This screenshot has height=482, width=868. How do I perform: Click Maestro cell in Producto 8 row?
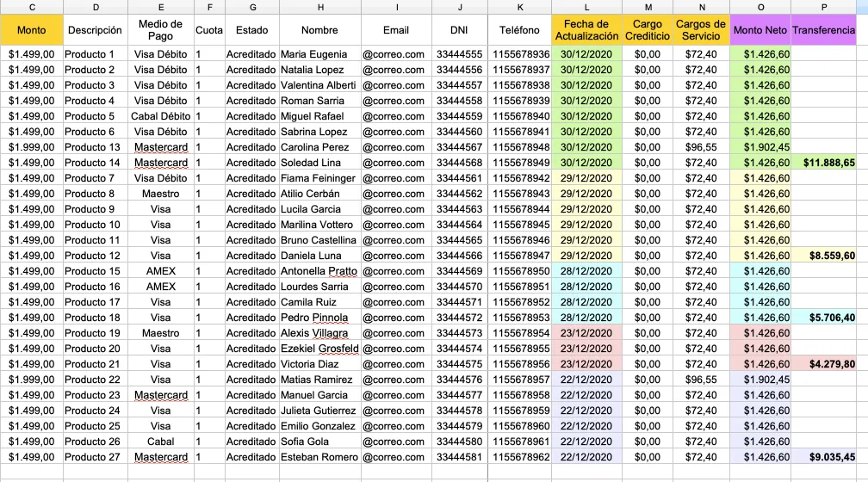pos(160,194)
